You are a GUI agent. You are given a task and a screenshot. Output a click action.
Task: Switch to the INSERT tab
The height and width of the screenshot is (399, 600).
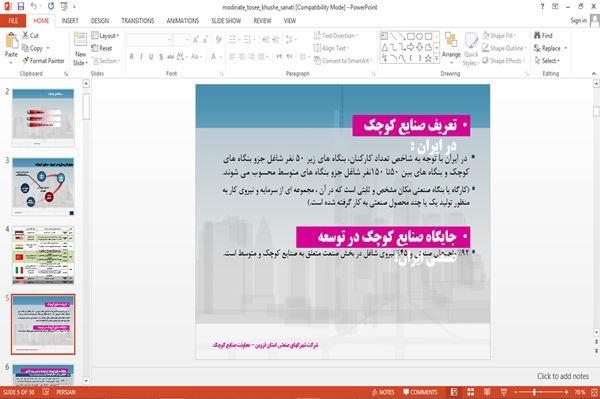70,21
